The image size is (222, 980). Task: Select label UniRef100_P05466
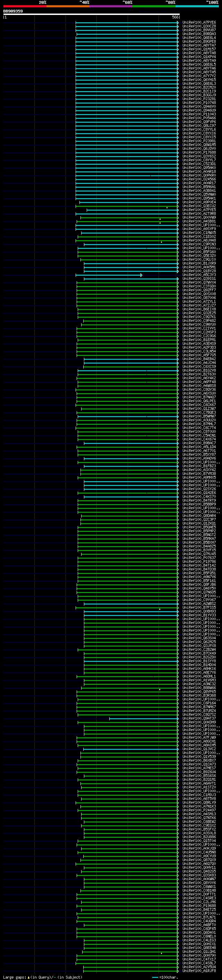point(199,118)
